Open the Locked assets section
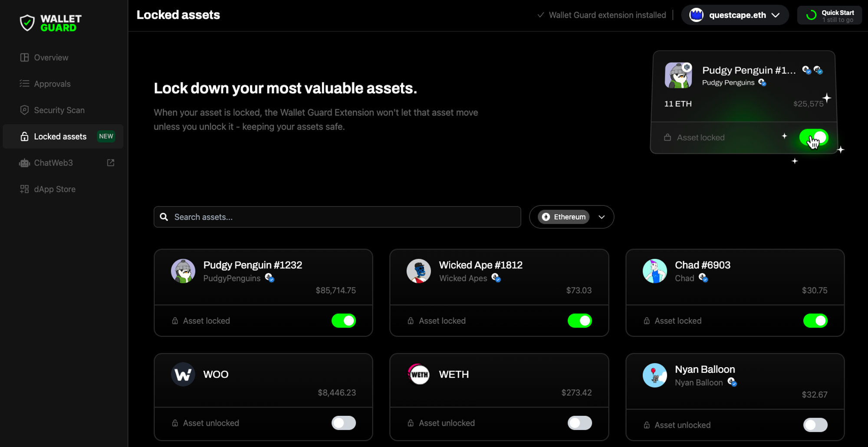Screen dimensions: 868x447 tap(60, 136)
